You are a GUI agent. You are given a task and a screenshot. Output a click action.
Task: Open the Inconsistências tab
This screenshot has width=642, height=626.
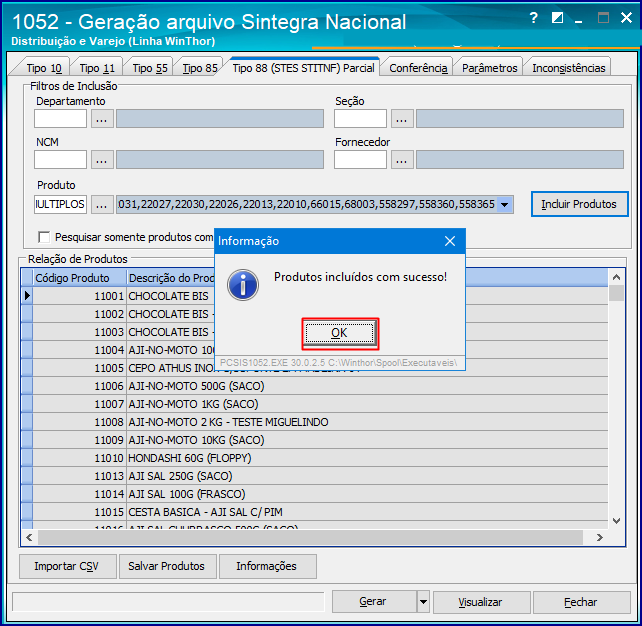click(568, 68)
